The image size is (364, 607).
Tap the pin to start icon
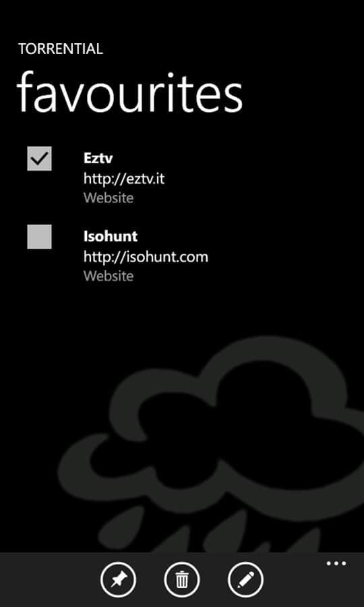[x=118, y=580]
